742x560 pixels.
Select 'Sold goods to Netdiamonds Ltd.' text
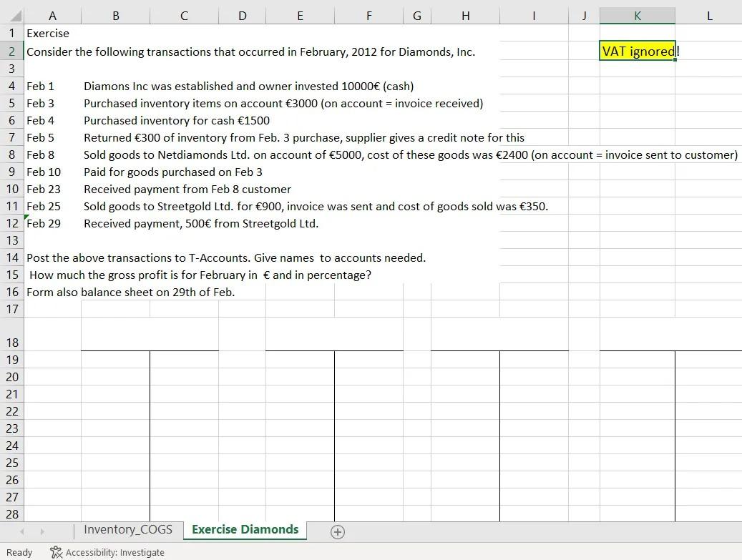click(x=410, y=154)
